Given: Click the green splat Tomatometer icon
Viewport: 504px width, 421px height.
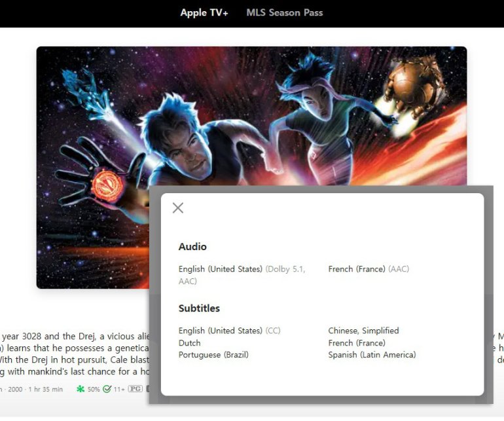Looking at the screenshot, I should [x=81, y=389].
